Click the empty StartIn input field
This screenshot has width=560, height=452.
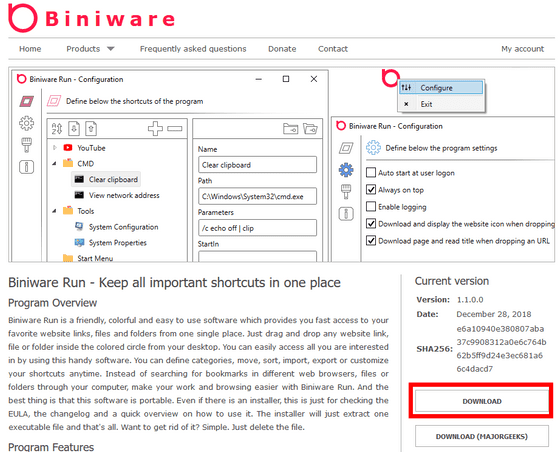coord(257,256)
